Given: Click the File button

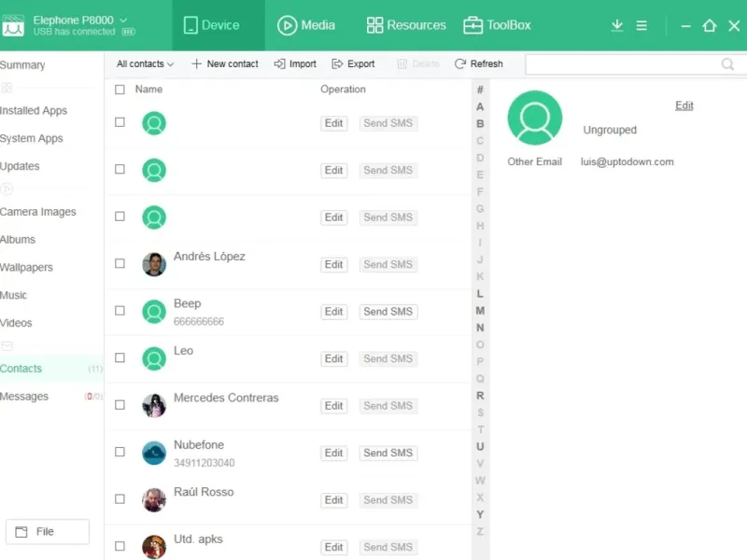Looking at the screenshot, I should pos(48,531).
